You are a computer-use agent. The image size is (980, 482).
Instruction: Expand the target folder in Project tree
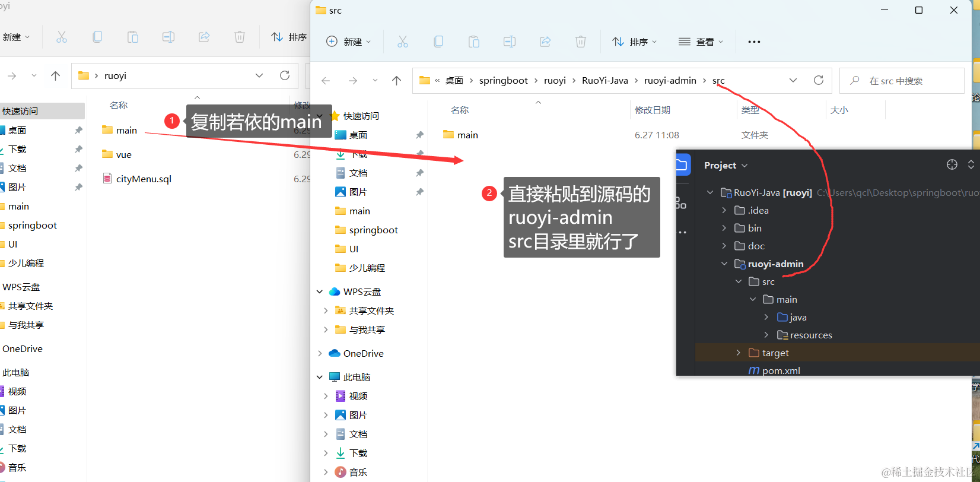[739, 353]
